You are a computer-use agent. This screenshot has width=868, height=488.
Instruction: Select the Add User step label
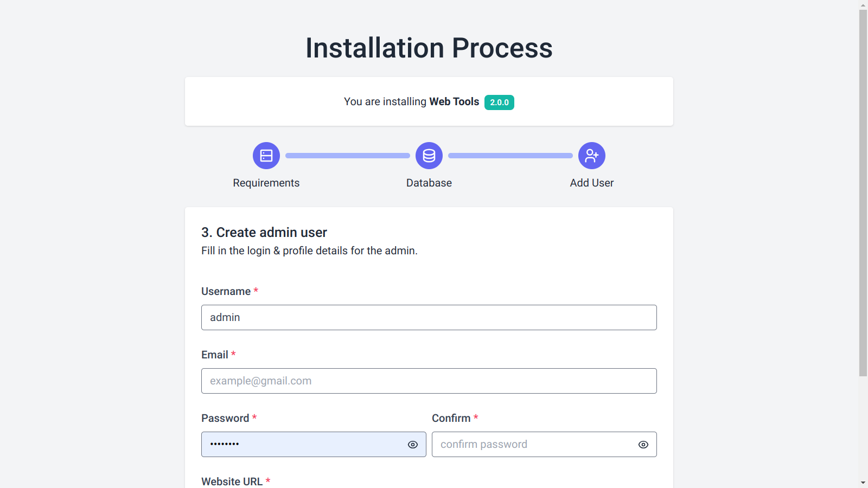click(x=591, y=183)
